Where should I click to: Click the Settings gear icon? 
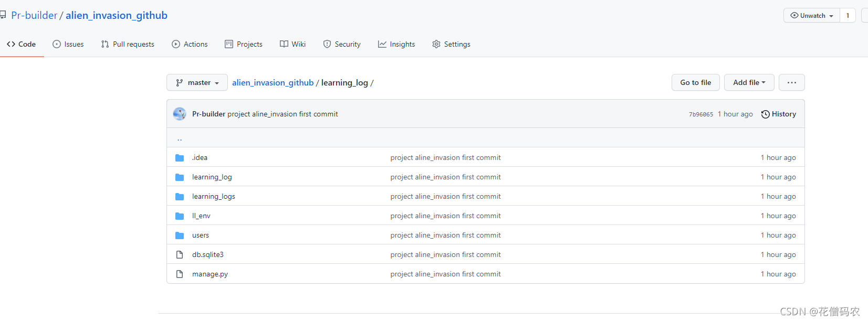click(x=436, y=44)
